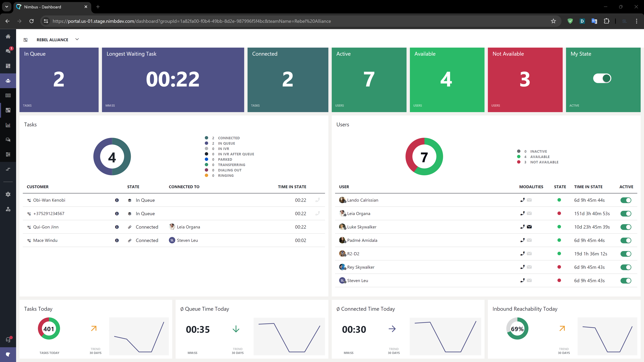This screenshot has height=362, width=644.
Task: Open the browser tab list chevron
Action: point(7,7)
